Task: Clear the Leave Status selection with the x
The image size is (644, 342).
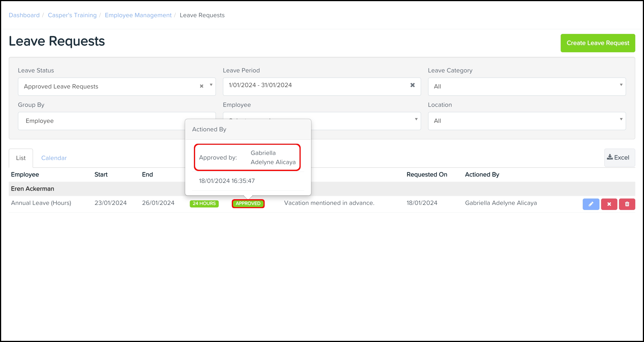Action: 202,86
